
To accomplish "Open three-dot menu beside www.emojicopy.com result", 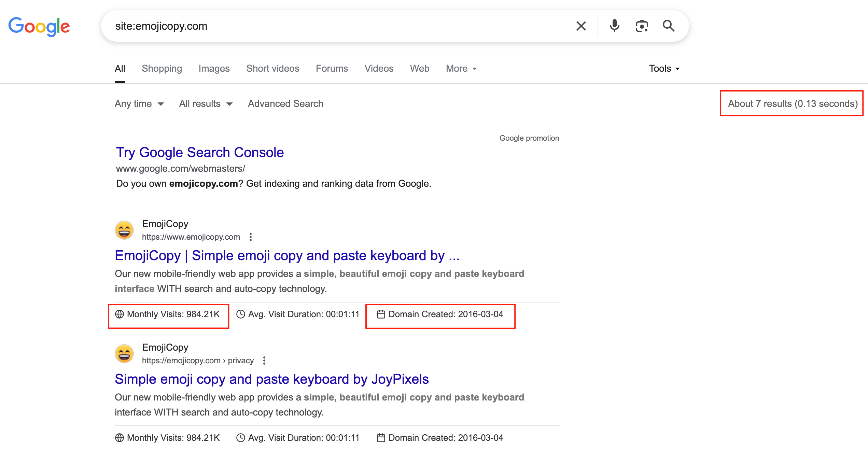I will click(x=251, y=237).
